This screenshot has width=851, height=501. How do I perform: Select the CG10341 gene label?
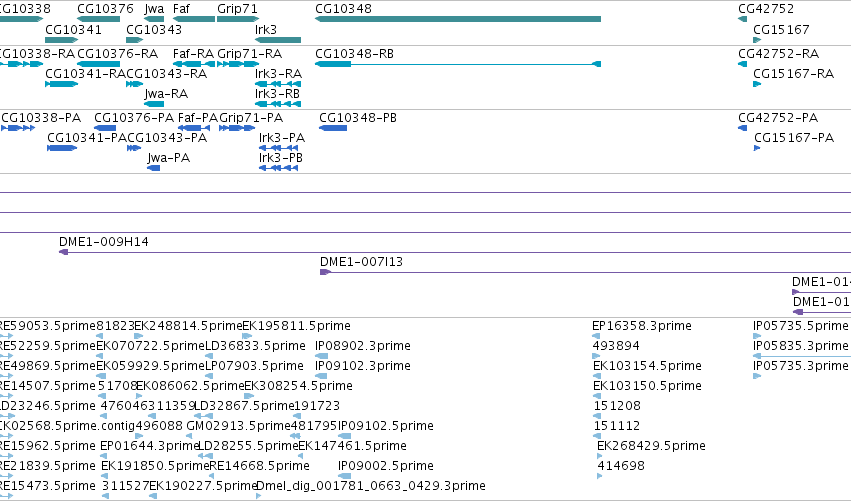pos(73,30)
